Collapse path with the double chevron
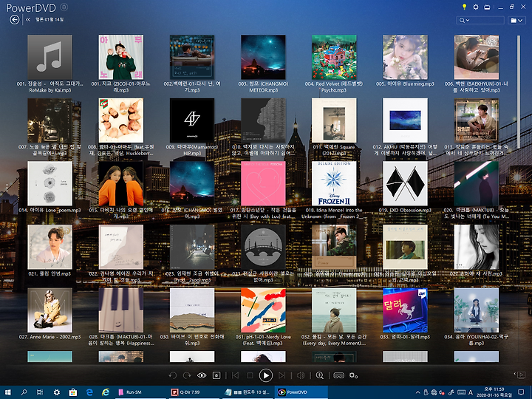Image resolution: width=532 pixels, height=399 pixels. 28,20
